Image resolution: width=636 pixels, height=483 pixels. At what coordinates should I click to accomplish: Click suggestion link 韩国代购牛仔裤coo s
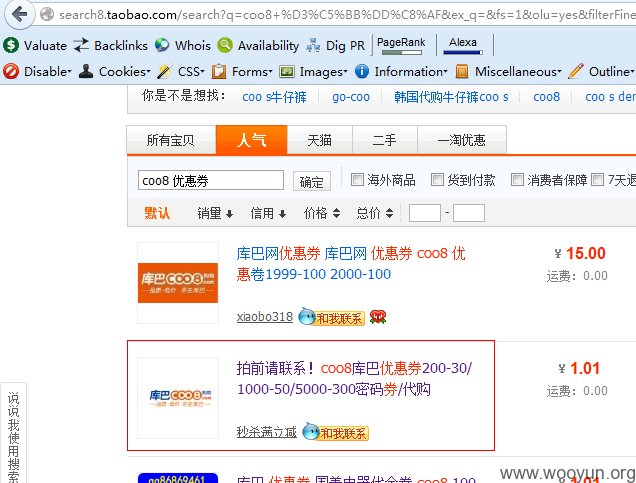tap(451, 97)
